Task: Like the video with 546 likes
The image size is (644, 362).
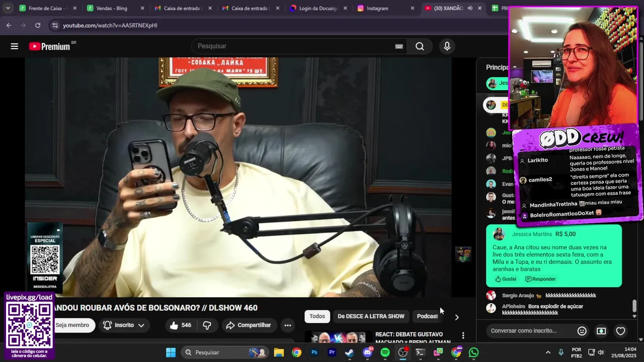Action: [x=181, y=325]
